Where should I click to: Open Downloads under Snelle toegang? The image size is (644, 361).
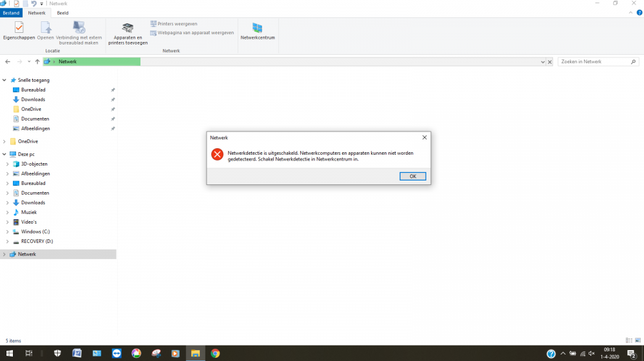33,99
